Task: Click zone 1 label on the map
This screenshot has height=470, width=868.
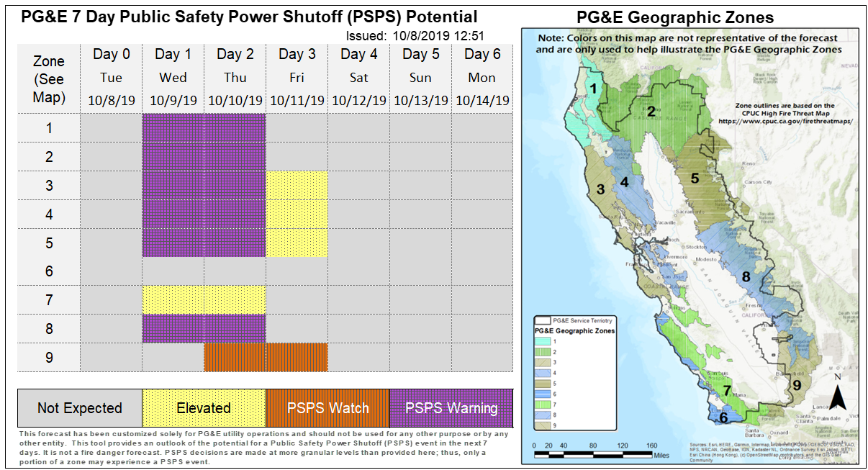Action: 593,89
